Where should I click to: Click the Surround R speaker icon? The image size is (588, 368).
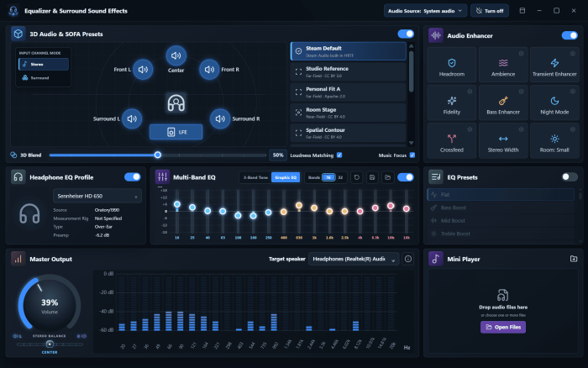pos(220,118)
